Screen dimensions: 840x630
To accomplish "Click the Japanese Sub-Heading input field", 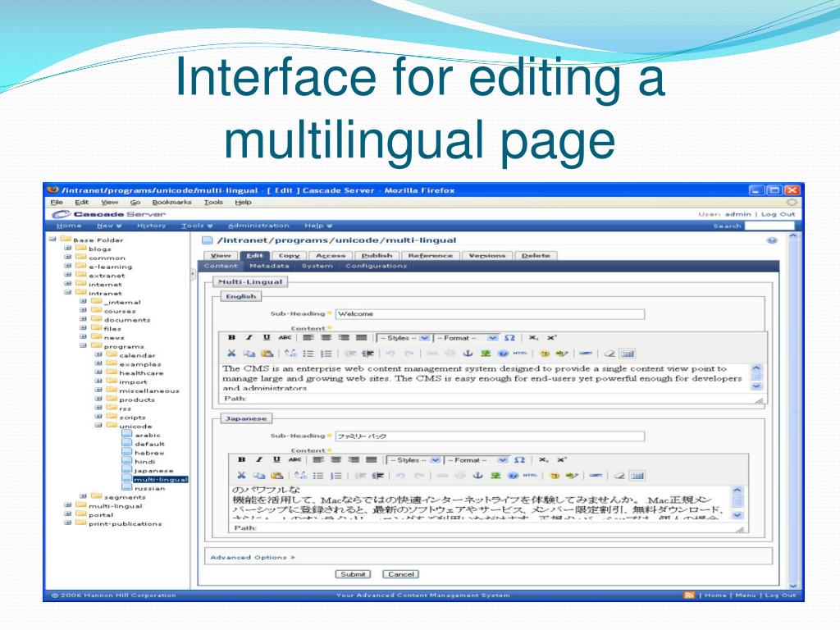I will (490, 436).
